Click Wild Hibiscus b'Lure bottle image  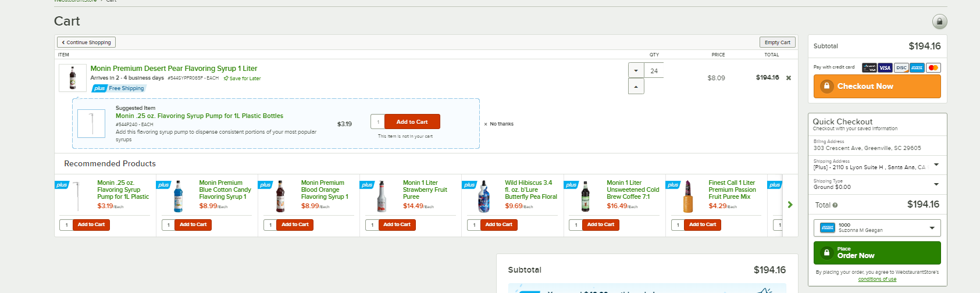(484, 196)
